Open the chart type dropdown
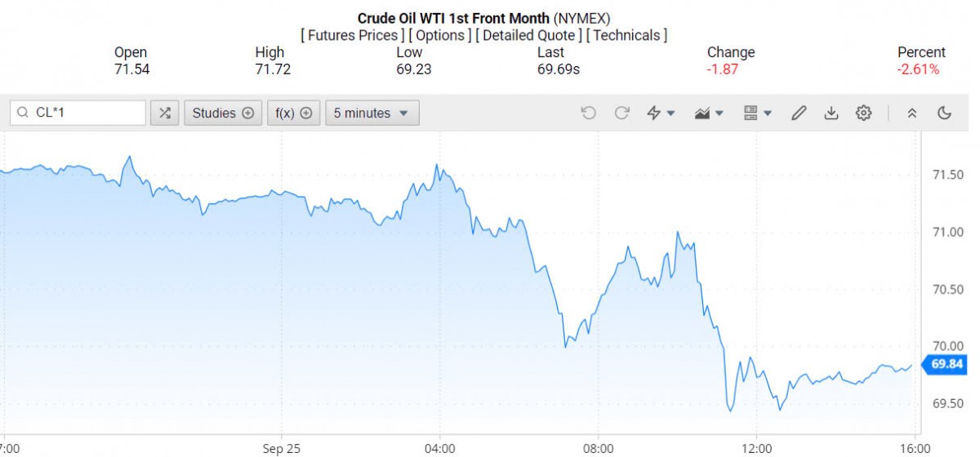 (708, 113)
